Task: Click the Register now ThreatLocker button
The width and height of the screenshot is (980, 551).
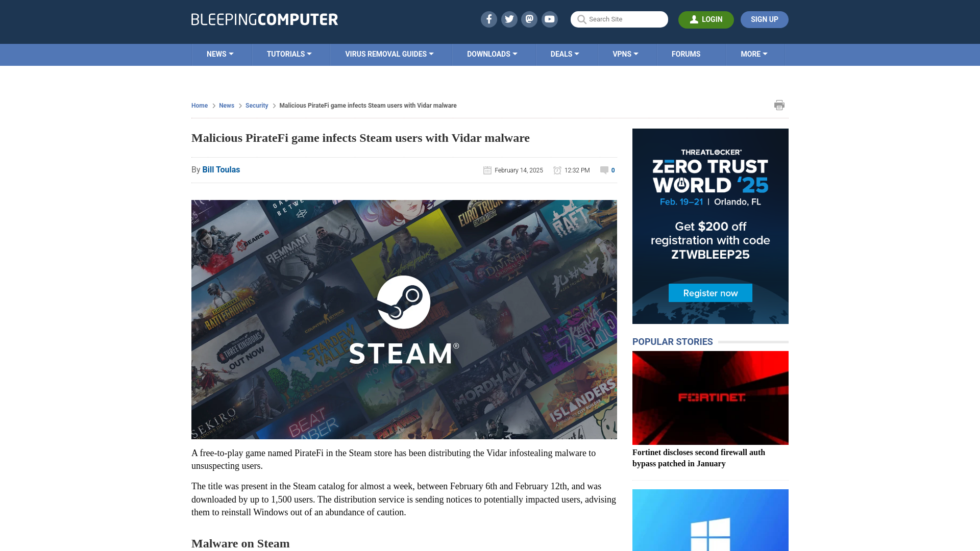Action: (x=711, y=293)
